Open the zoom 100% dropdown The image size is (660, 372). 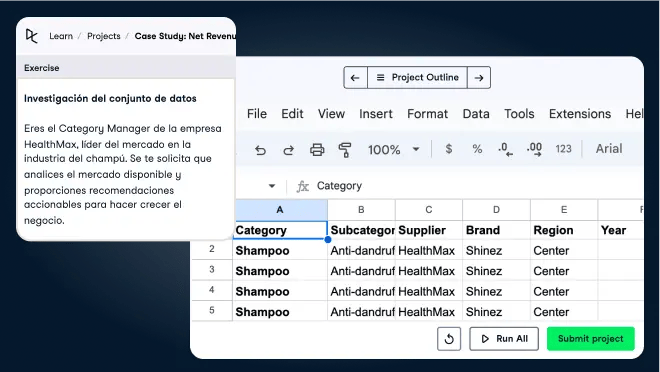coord(394,149)
